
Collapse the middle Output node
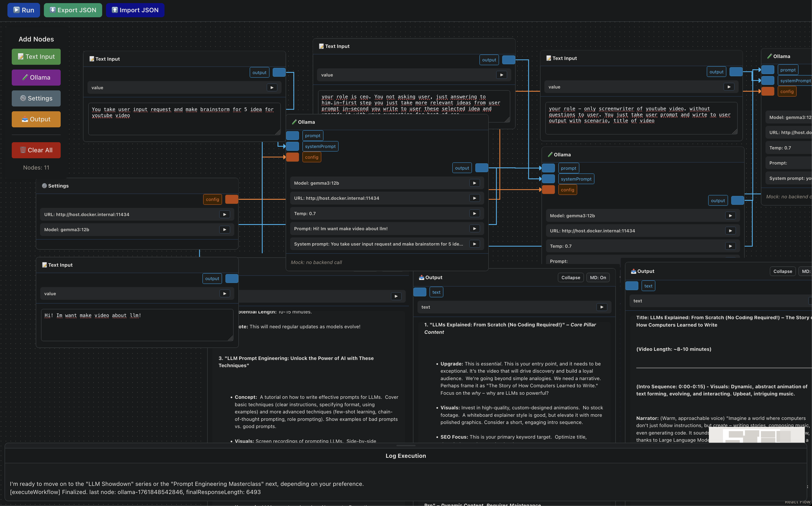coord(571,277)
